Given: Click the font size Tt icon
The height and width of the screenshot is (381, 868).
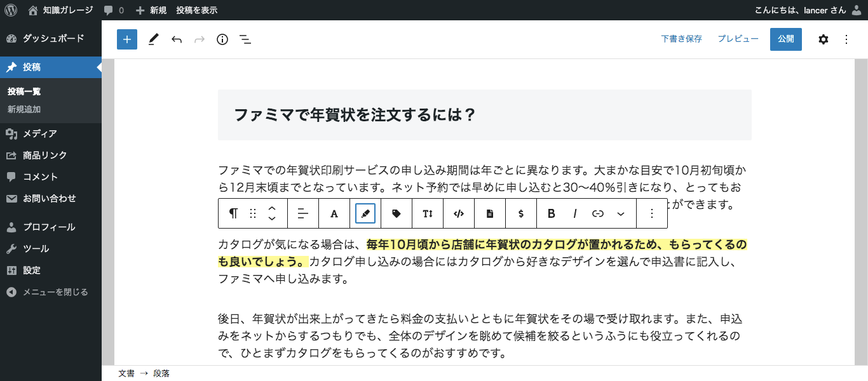Looking at the screenshot, I should (428, 213).
